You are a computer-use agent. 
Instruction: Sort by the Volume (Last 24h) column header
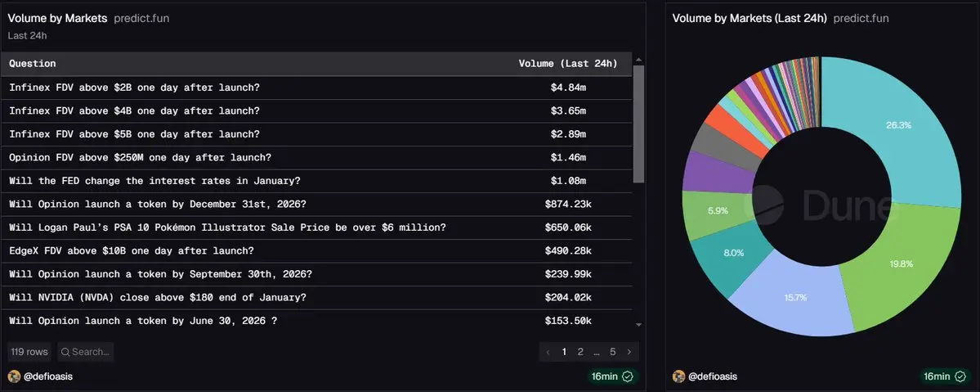coord(568,64)
